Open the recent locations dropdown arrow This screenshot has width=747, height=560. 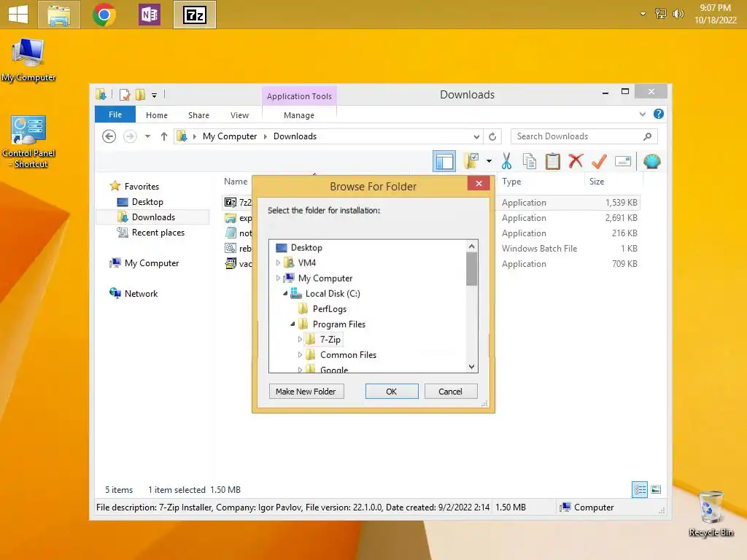pos(147,136)
